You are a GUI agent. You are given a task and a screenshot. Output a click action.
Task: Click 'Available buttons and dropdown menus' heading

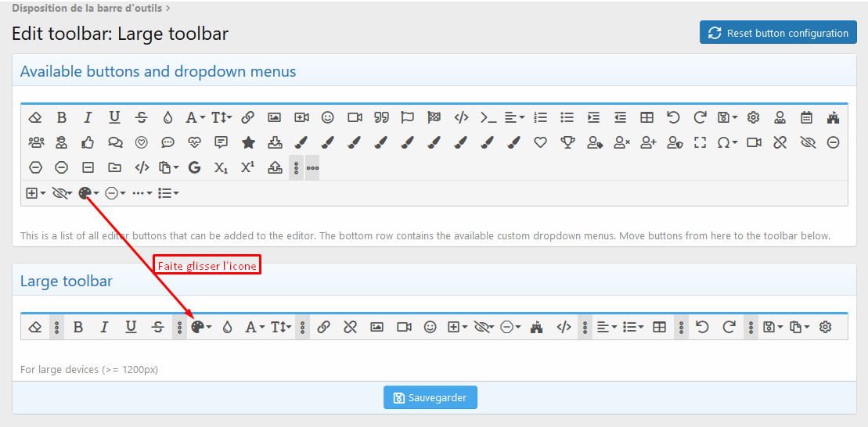[x=158, y=71]
